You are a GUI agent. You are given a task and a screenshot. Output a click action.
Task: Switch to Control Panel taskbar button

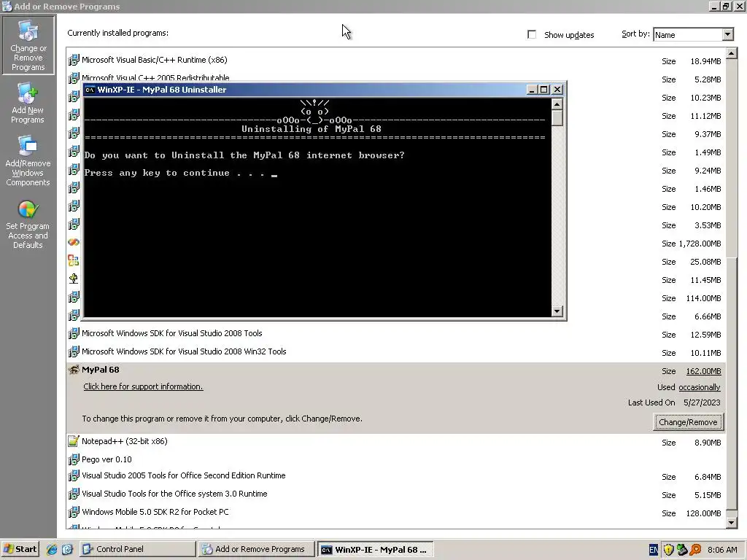138,549
